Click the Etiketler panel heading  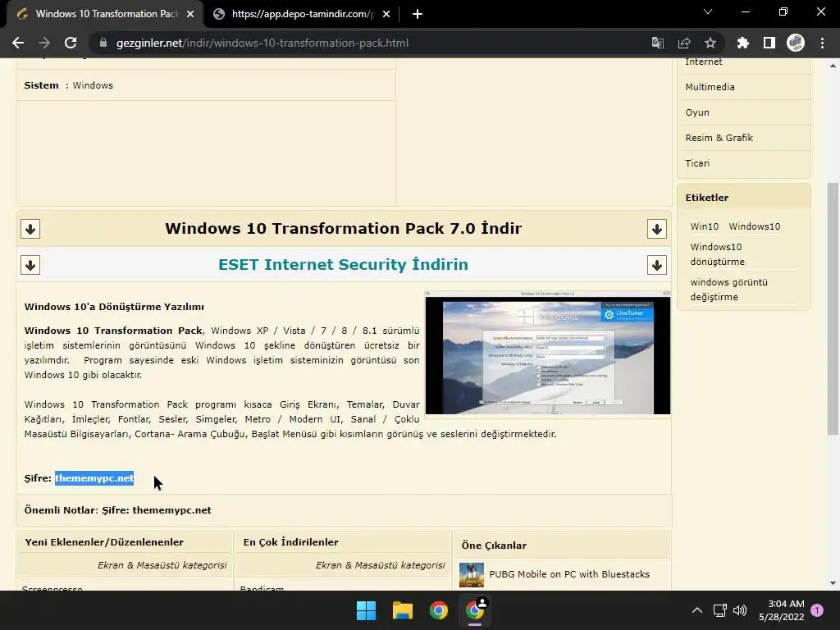pyautogui.click(x=706, y=198)
